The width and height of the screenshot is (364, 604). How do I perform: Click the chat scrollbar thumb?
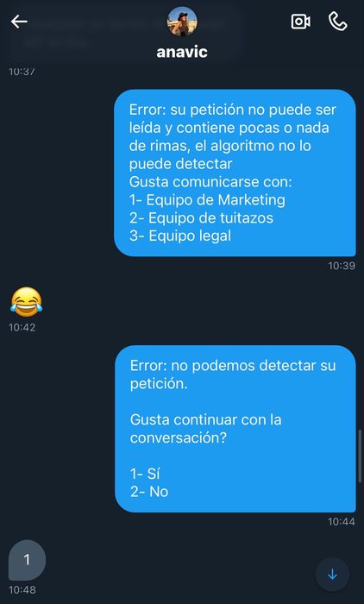pos(361,456)
